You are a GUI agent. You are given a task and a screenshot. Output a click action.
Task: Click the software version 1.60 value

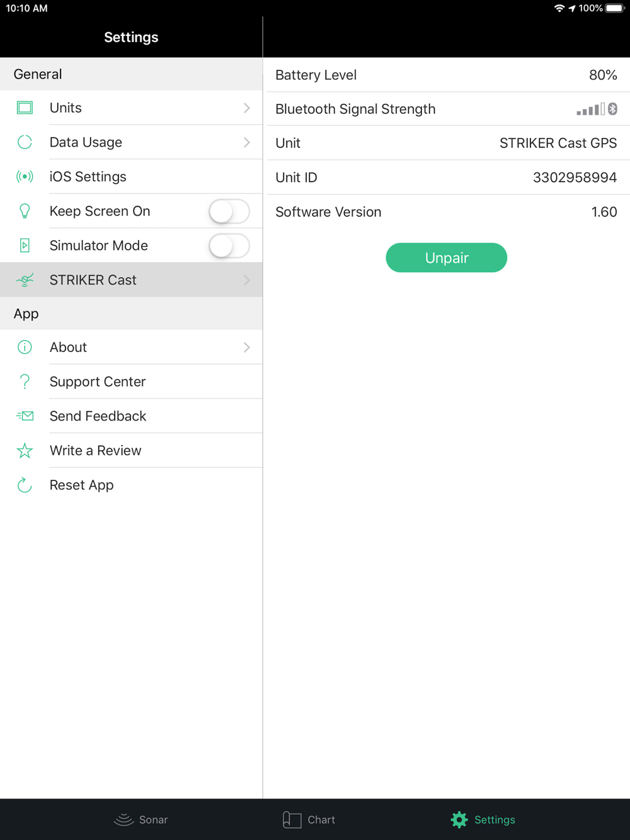pos(604,212)
